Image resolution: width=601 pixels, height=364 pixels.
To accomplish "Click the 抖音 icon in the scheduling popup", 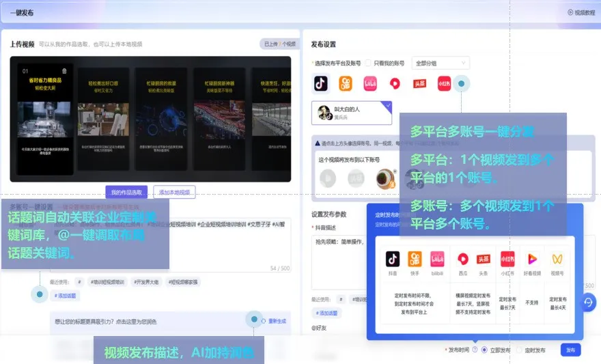I will 393,259.
